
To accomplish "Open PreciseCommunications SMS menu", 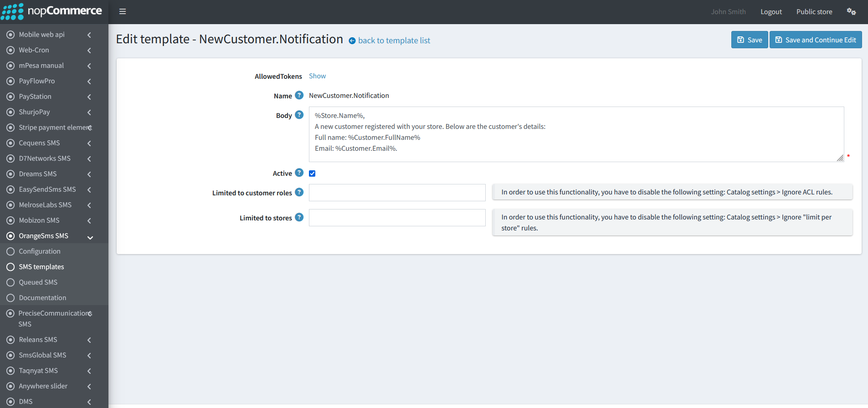I will coord(54,319).
